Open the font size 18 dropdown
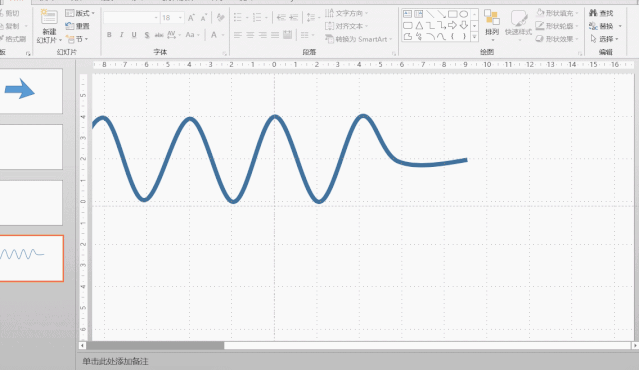 [x=180, y=18]
